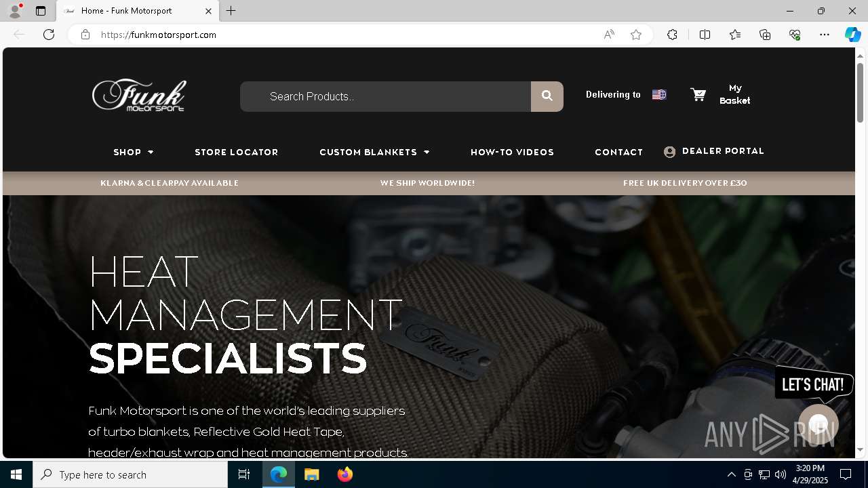Click the Funk Motorsport logo
Screen dimensions: 868x488
click(139, 95)
